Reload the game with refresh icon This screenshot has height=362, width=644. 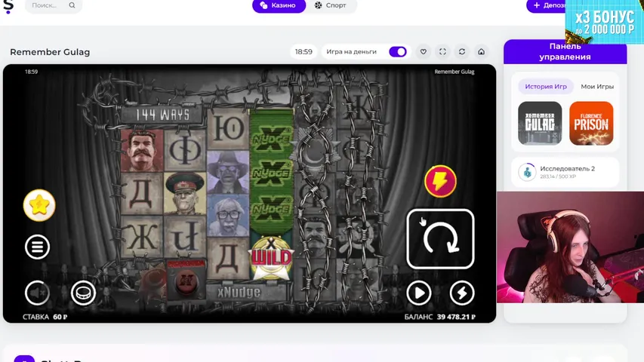462,52
